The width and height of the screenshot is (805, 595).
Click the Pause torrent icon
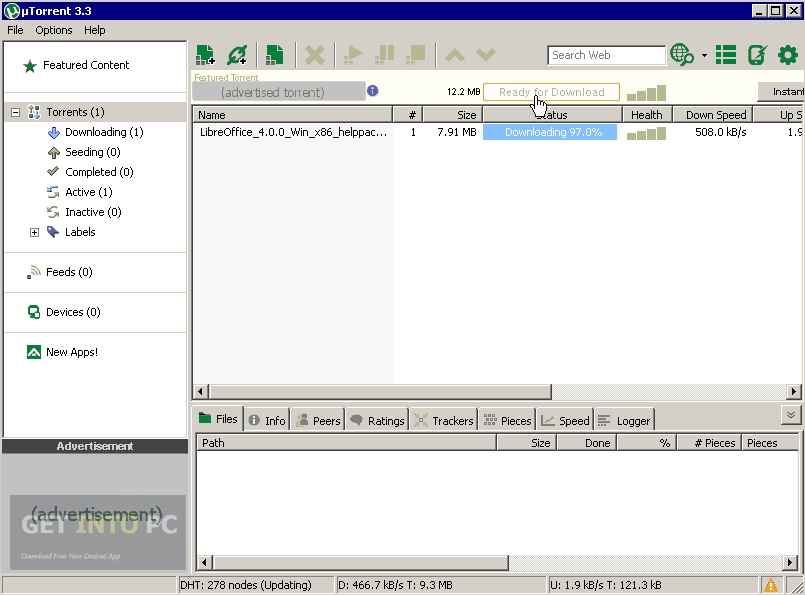[x=385, y=54]
